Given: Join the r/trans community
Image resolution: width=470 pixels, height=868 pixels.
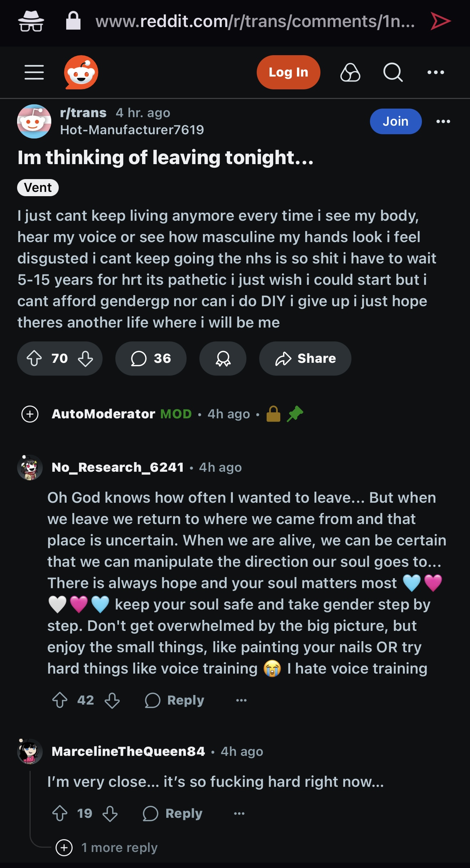Looking at the screenshot, I should click(396, 121).
